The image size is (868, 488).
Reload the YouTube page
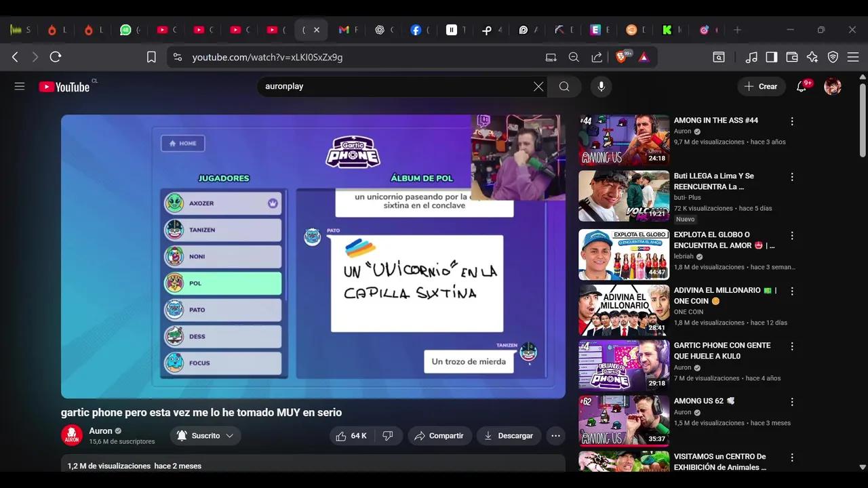(56, 58)
